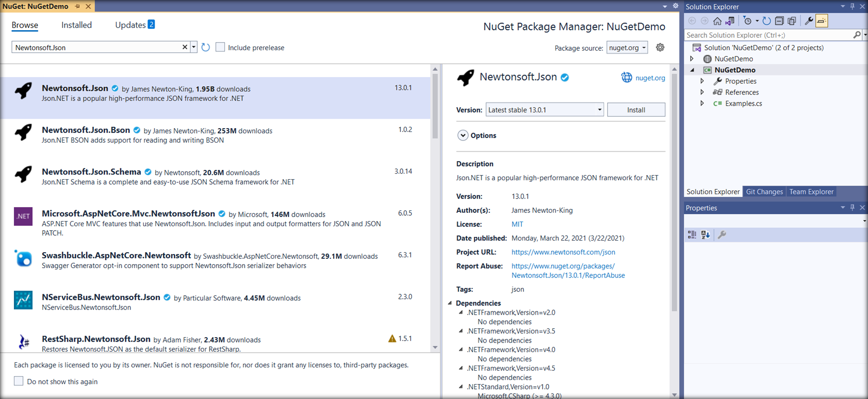This screenshot has height=399, width=868.
Task: Refresh the NuGet package search results
Action: [205, 47]
